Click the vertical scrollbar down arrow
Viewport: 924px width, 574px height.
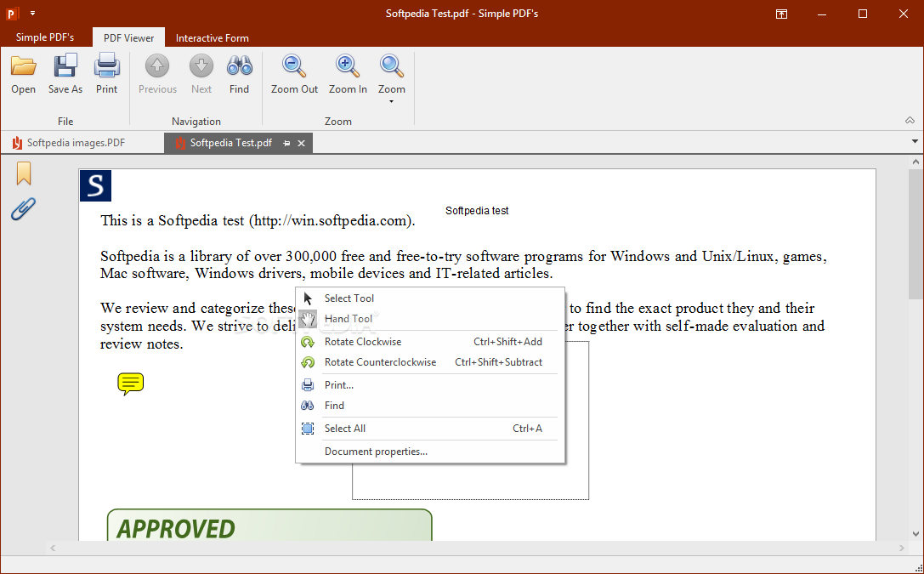coord(915,534)
